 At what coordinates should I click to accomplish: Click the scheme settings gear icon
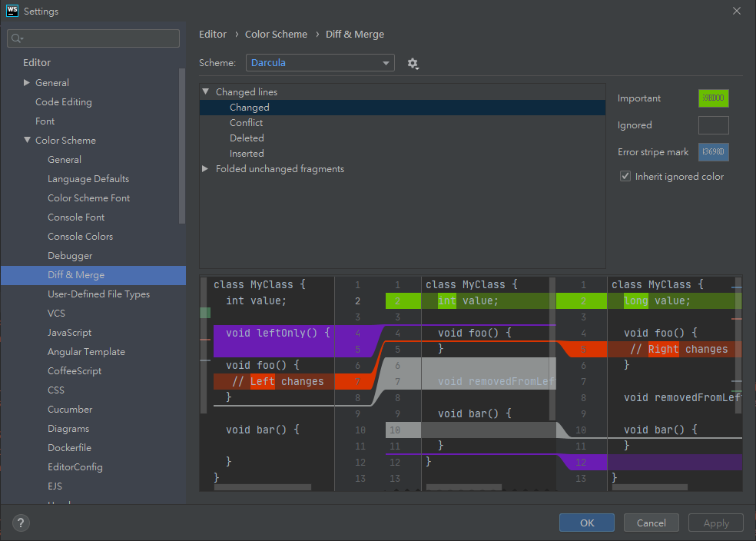tap(413, 63)
